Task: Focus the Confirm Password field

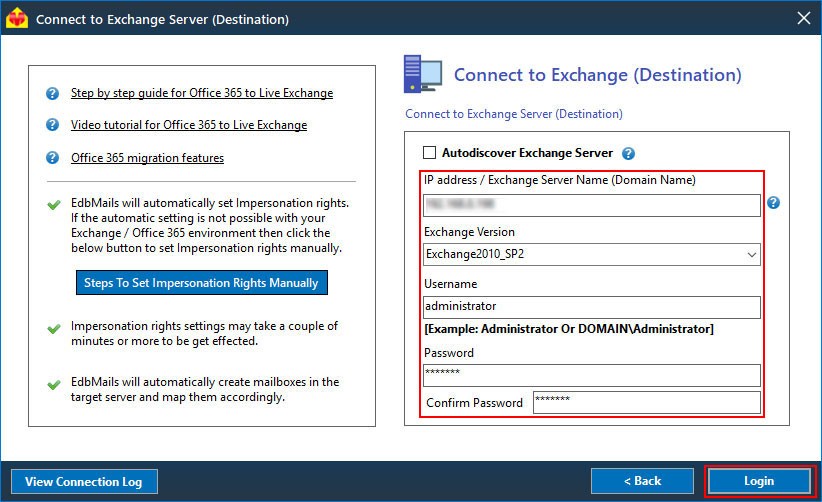Action: (x=646, y=402)
